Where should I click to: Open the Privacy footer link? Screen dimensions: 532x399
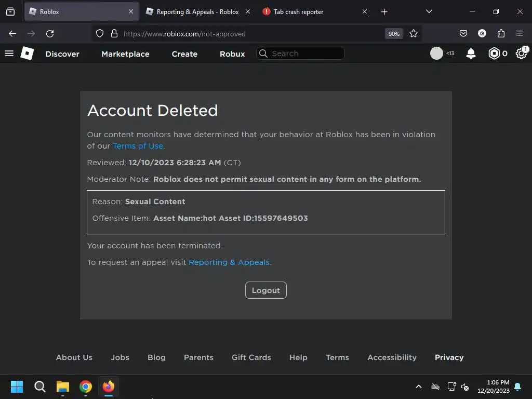click(449, 357)
